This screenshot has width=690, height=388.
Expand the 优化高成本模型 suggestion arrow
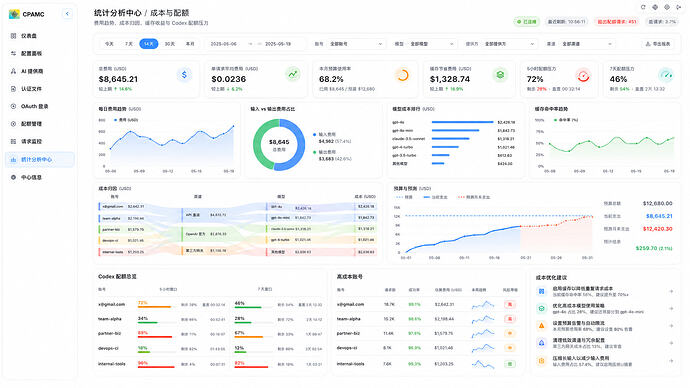pos(671,308)
